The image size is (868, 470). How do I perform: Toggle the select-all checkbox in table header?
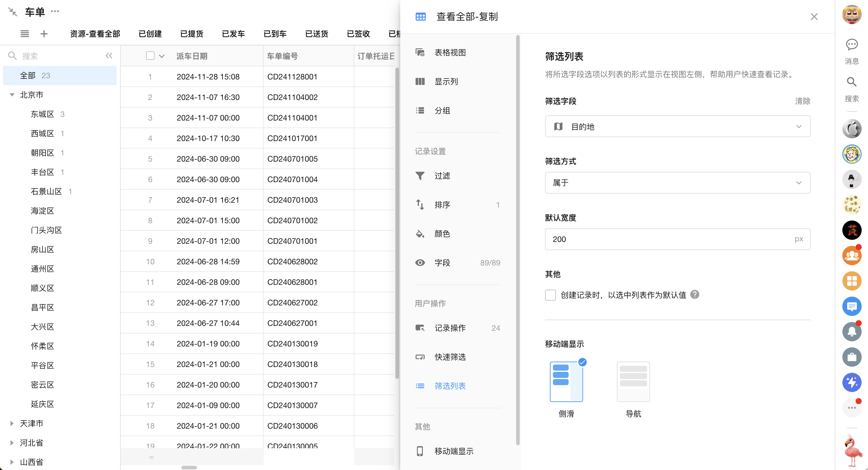150,56
